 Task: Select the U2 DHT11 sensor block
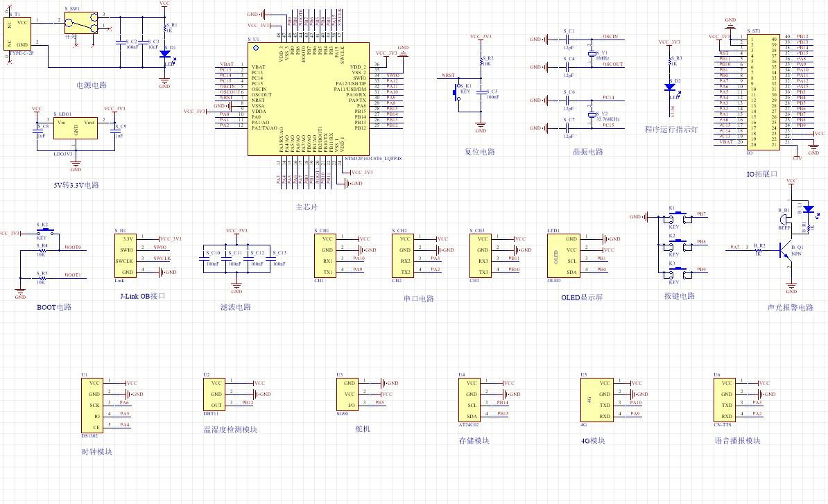point(214,394)
